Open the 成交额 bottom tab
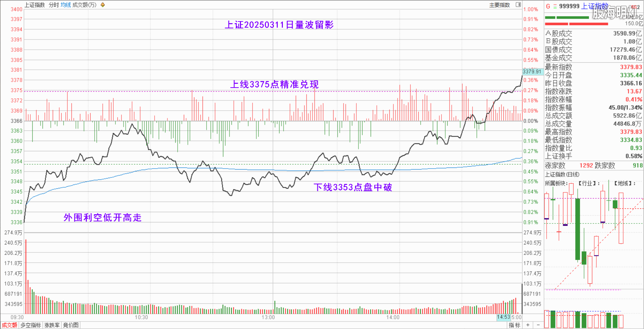The height and width of the screenshot is (329, 644). click(10, 325)
